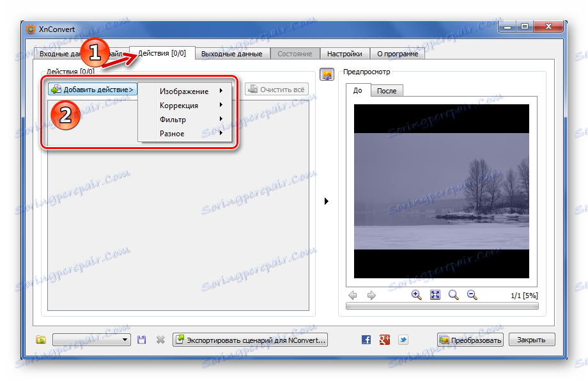Open the Twitter share icon
Image resolution: width=588 pixels, height=380 pixels.
[403, 340]
